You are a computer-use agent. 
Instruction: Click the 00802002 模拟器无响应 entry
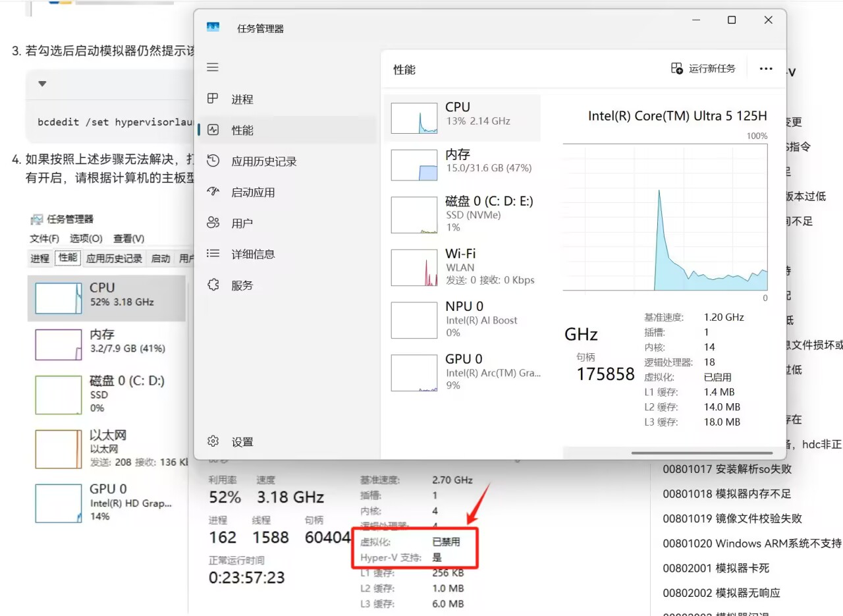click(721, 593)
